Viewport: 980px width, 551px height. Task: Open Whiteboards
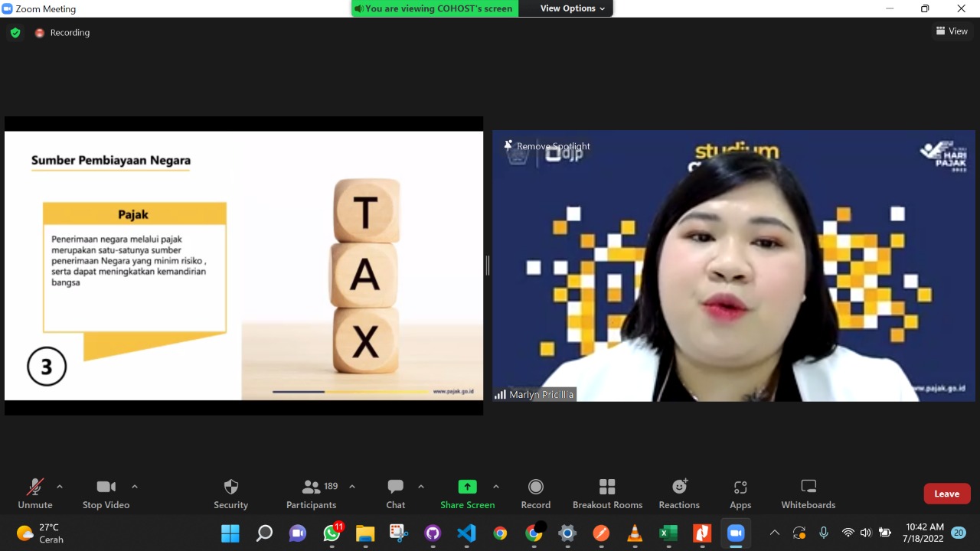pyautogui.click(x=808, y=494)
